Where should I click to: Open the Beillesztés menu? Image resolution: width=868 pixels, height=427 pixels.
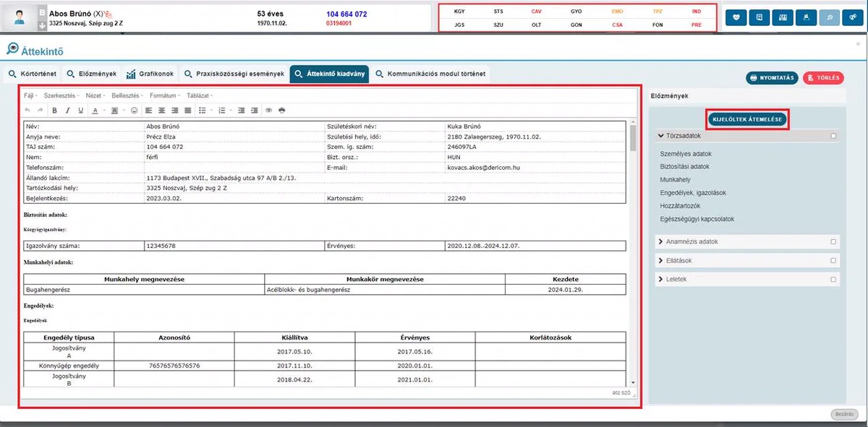pyautogui.click(x=127, y=95)
